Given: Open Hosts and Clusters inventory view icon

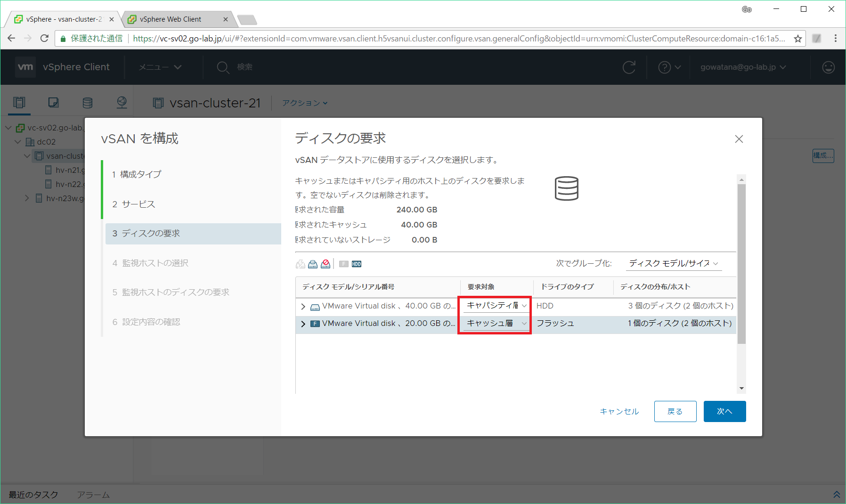Looking at the screenshot, I should tap(19, 103).
